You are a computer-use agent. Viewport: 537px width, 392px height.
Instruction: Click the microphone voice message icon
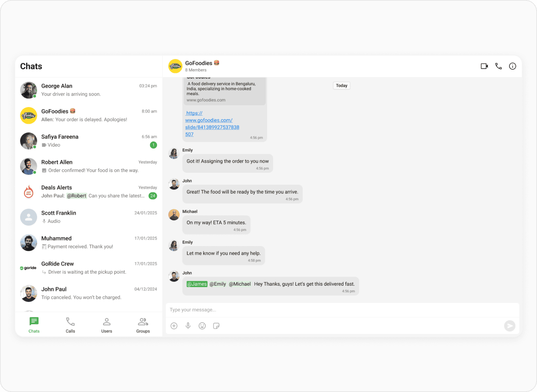[188, 326]
